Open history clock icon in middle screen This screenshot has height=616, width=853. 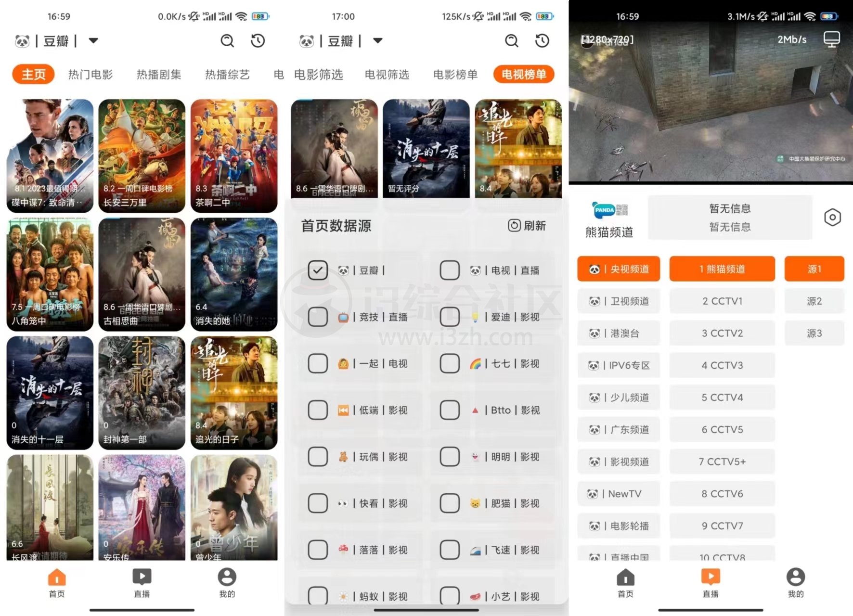pos(543,41)
